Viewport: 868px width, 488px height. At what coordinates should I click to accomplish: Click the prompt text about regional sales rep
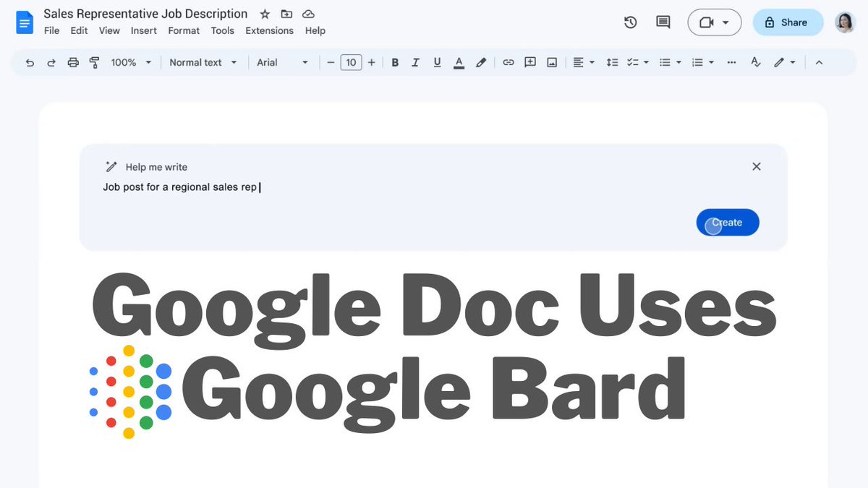point(180,187)
